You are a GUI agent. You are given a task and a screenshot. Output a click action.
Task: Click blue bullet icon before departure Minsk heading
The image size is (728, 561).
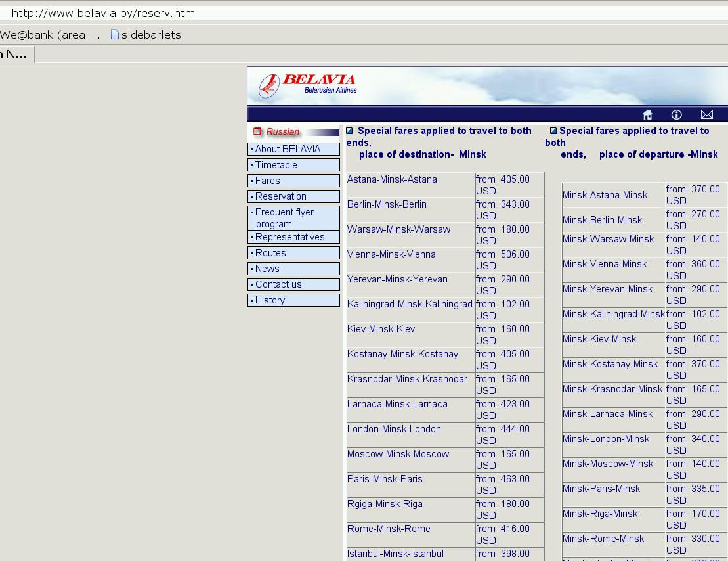(x=553, y=131)
